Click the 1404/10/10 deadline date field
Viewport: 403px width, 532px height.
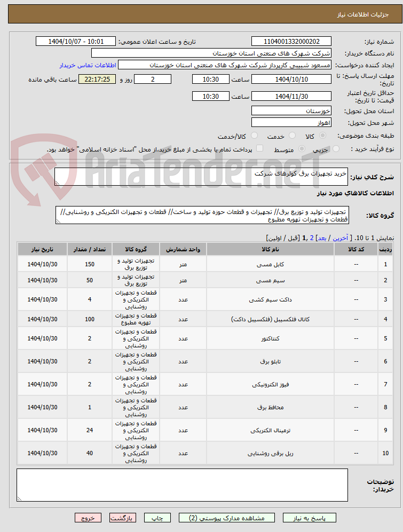pyautogui.click(x=291, y=80)
